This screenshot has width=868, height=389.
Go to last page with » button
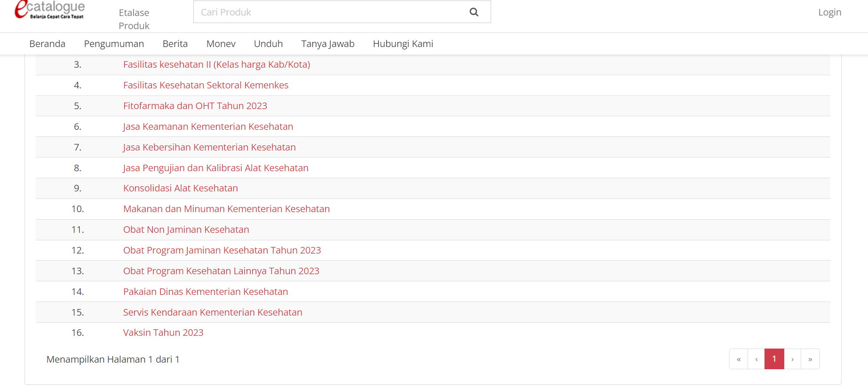click(x=810, y=359)
